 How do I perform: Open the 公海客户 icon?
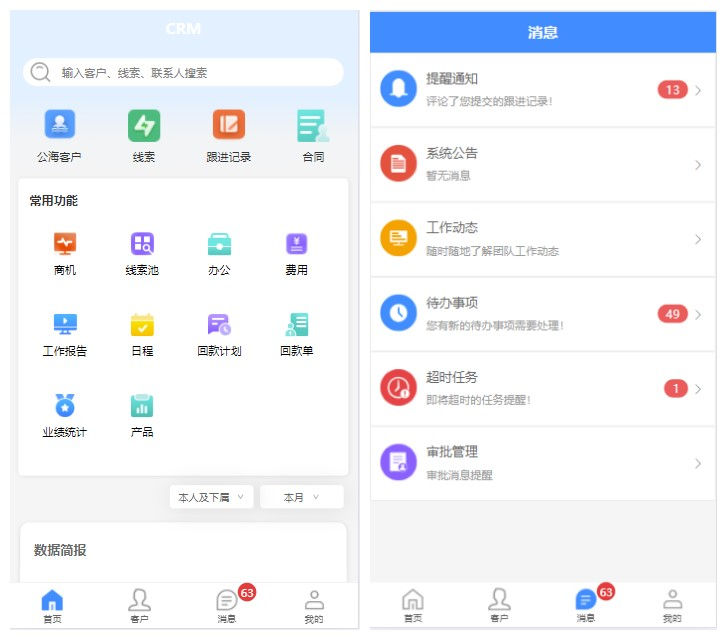(x=59, y=124)
